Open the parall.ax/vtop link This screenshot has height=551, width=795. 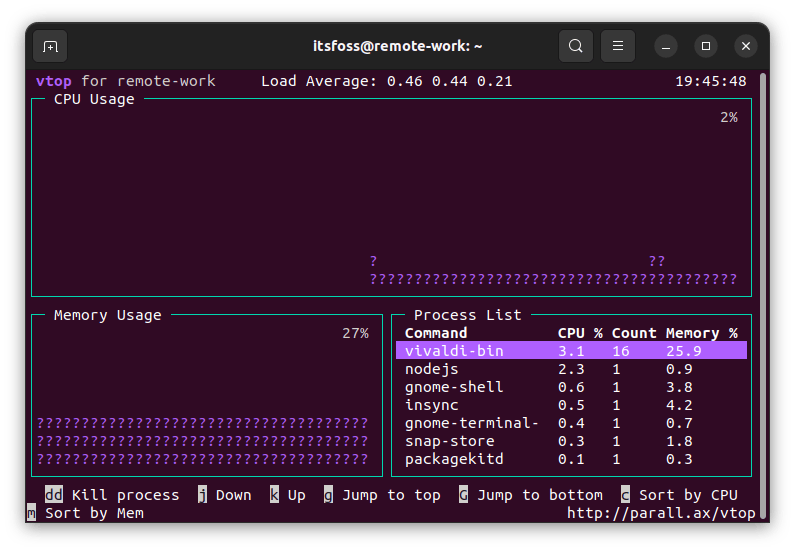coord(661,513)
